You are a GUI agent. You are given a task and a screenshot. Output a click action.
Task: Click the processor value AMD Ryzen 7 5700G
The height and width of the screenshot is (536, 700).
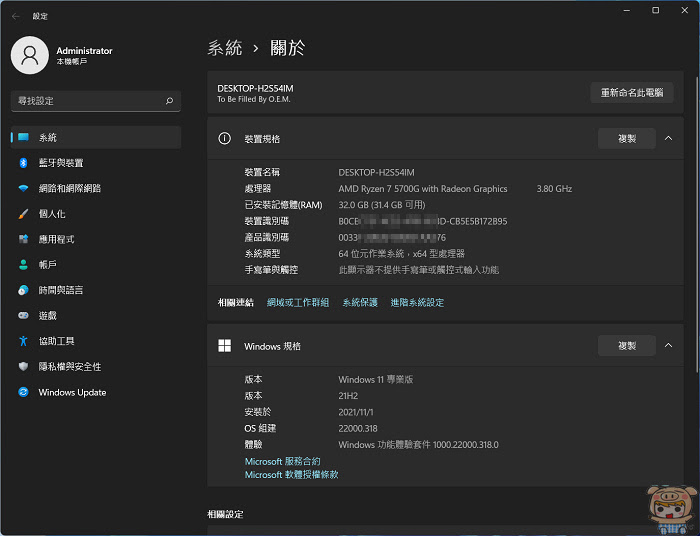[422, 189]
